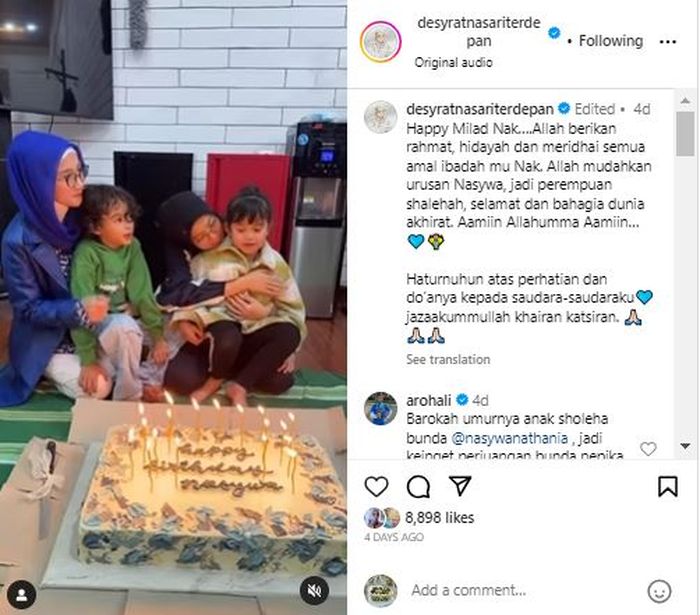Viewport: 700px width, 615px height.
Task: Click the Following button
Action: pos(611,41)
